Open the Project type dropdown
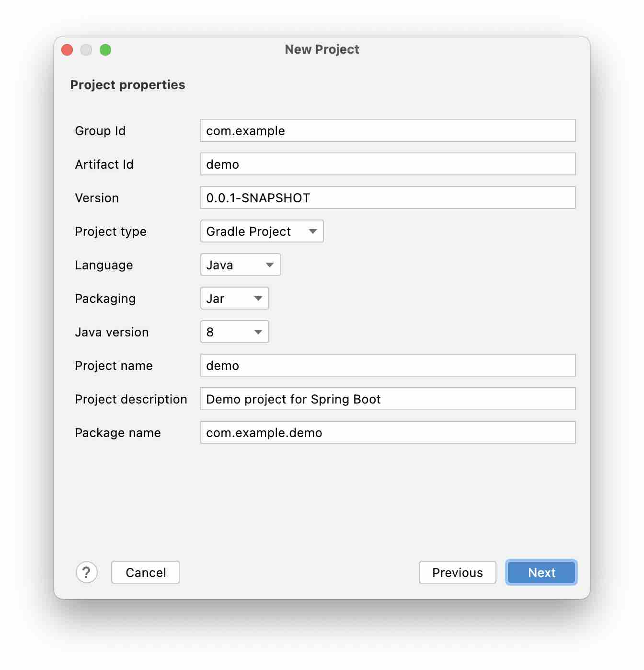 [262, 231]
